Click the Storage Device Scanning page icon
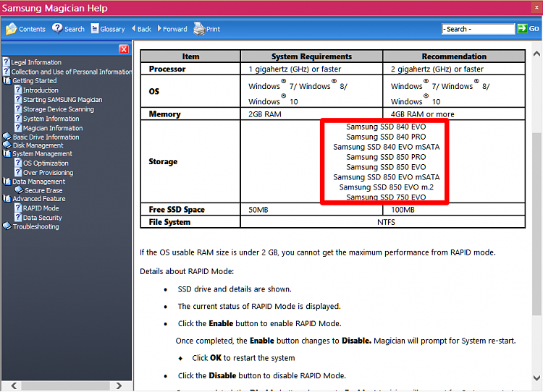The height and width of the screenshot is (392, 543). [x=18, y=109]
